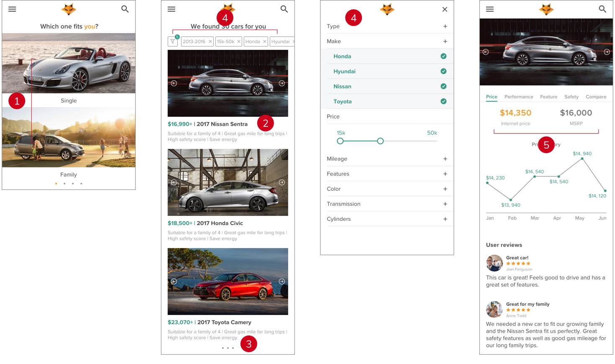Open the 2017 Nissan Sentra listing title
615x364 pixels.
222,124
